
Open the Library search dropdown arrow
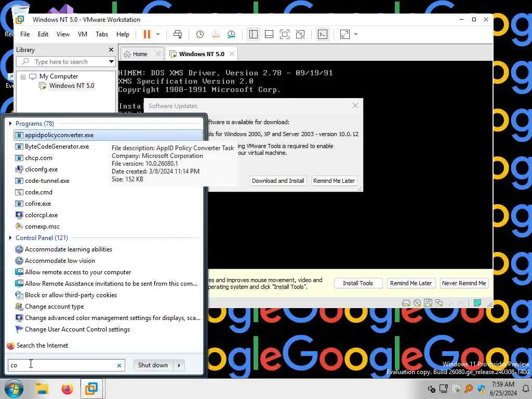coord(111,62)
